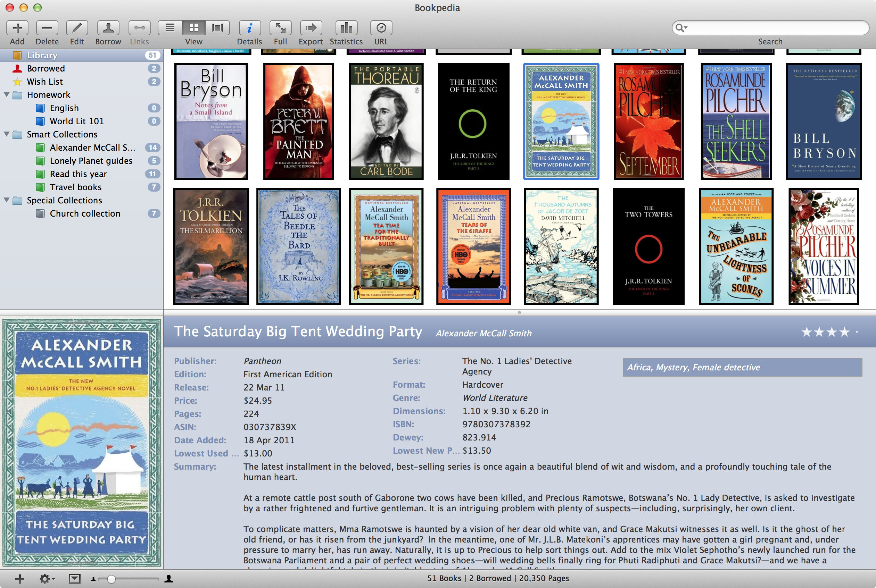Click the author link Alexander McCall Smith

[484, 333]
